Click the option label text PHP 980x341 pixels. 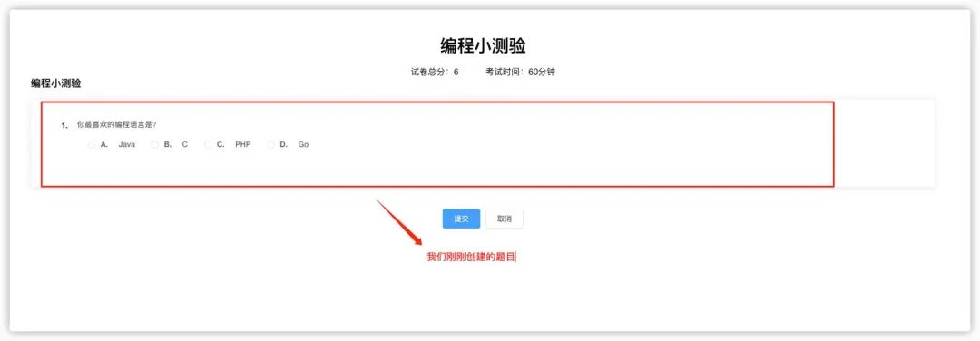(243, 145)
